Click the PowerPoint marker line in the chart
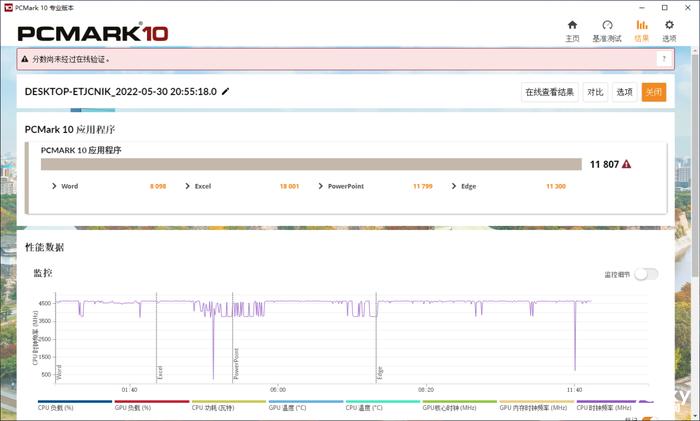 point(233,338)
